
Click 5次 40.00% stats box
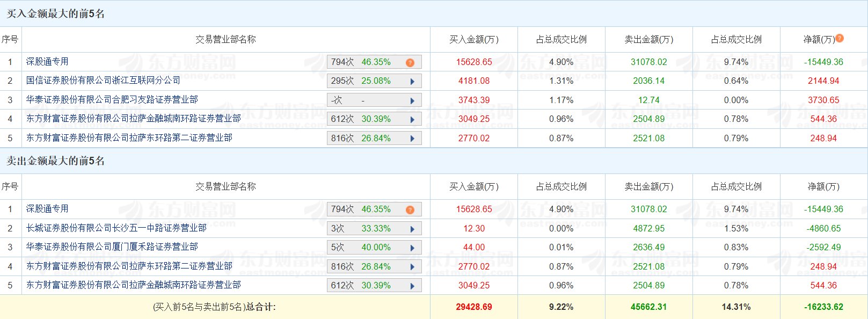(x=374, y=248)
